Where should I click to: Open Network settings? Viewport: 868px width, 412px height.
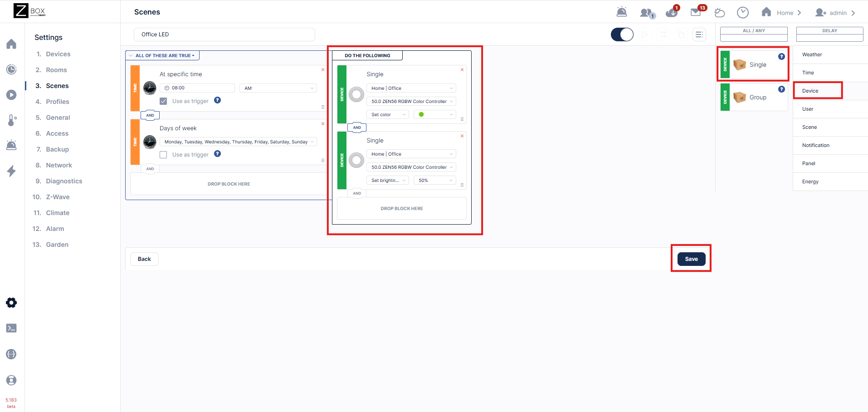coord(59,165)
